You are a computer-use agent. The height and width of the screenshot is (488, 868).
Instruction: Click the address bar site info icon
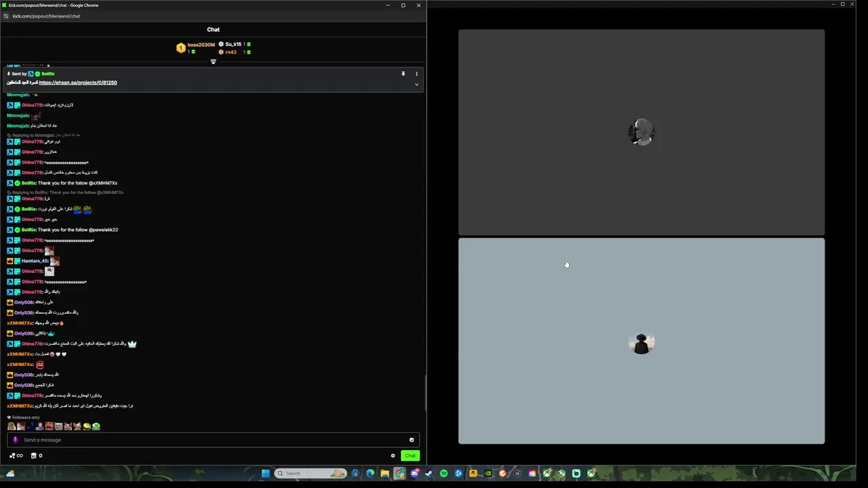[6, 16]
